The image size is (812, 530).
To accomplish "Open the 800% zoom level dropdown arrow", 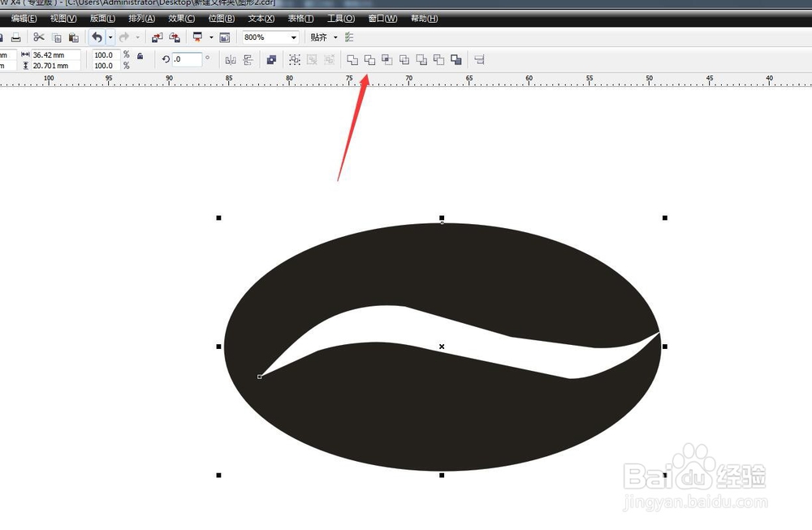I will 294,37.
